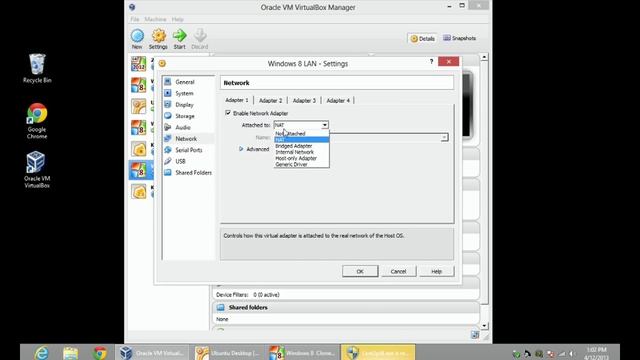
Task: Click the Google Chrome desktop icon
Action: click(37, 121)
